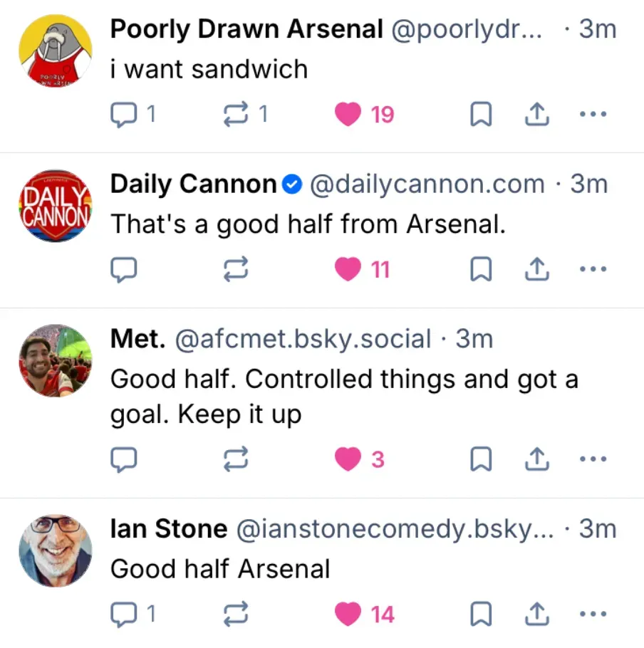Bookmark Poorly Drawn Arsenal's post
This screenshot has width=644, height=648.
pyautogui.click(x=481, y=115)
